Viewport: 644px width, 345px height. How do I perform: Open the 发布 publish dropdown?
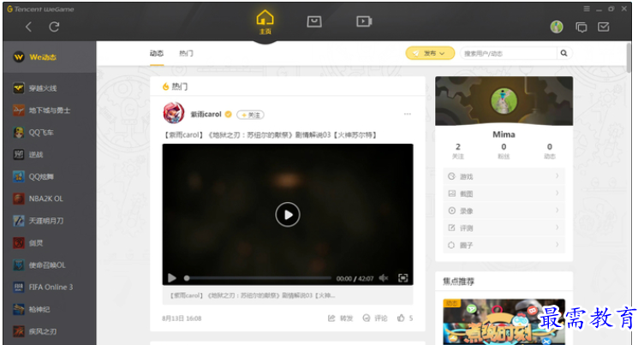pyautogui.click(x=430, y=53)
